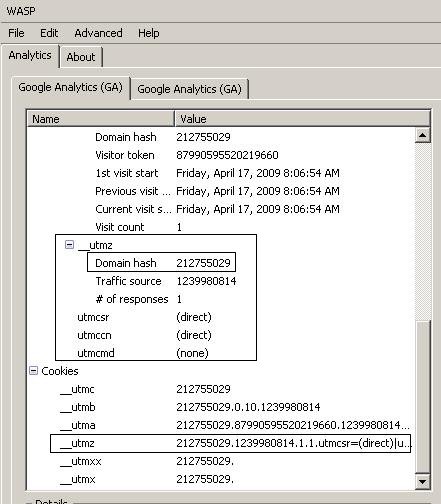Click the utmcmd value (none)

tap(192, 353)
